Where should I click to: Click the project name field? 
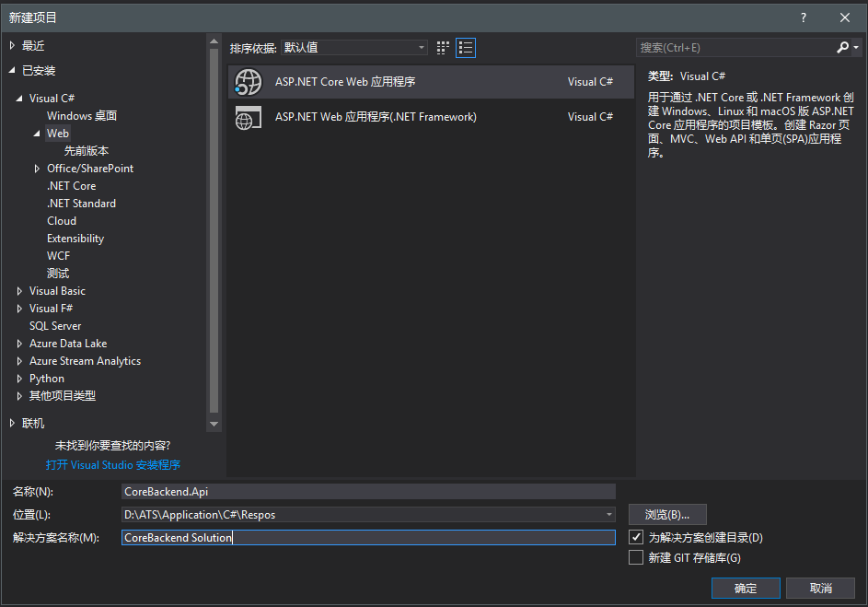pyautogui.click(x=368, y=492)
